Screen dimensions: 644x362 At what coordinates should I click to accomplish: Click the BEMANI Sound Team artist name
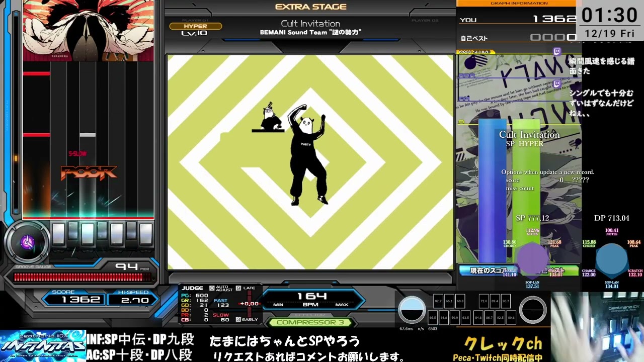tap(311, 33)
